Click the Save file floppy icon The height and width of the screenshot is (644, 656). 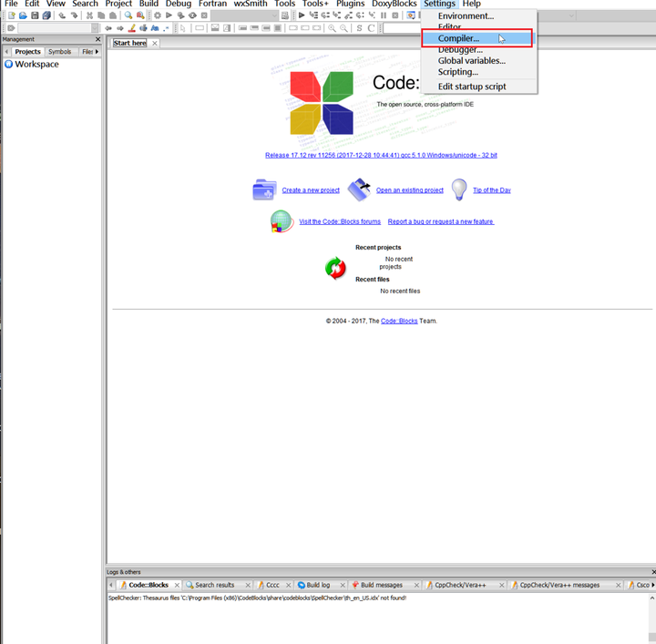pyautogui.click(x=35, y=15)
